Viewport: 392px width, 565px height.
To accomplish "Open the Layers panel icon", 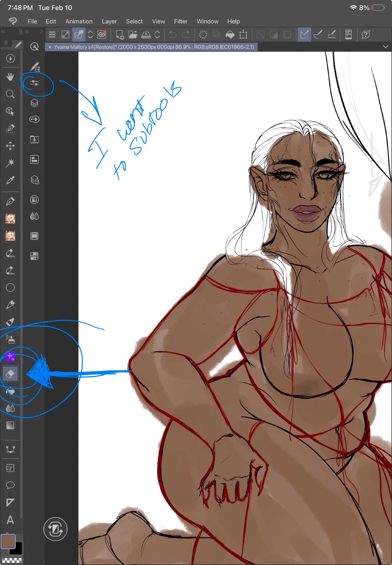I will pyautogui.click(x=34, y=103).
